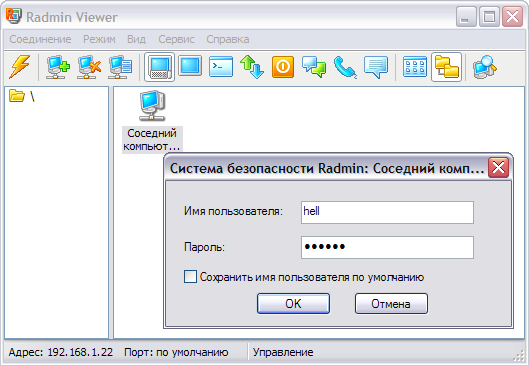529x366 pixels.
Task: Open the Вид menu
Action: (136, 39)
